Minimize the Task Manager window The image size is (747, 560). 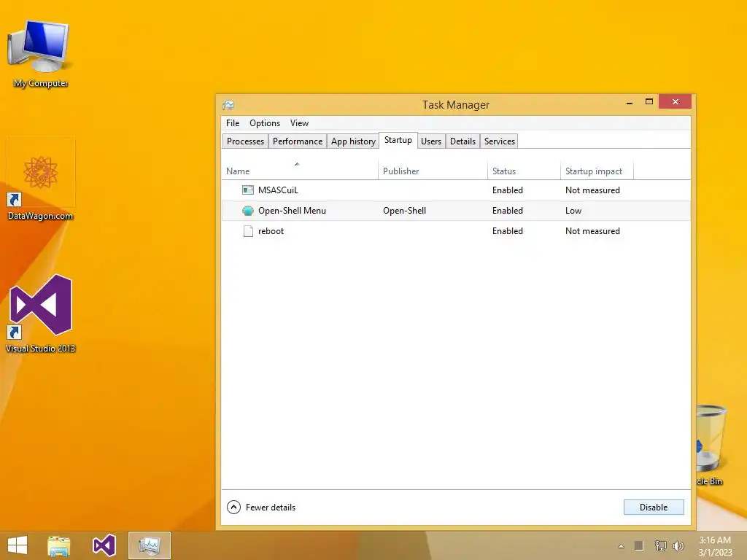(630, 102)
